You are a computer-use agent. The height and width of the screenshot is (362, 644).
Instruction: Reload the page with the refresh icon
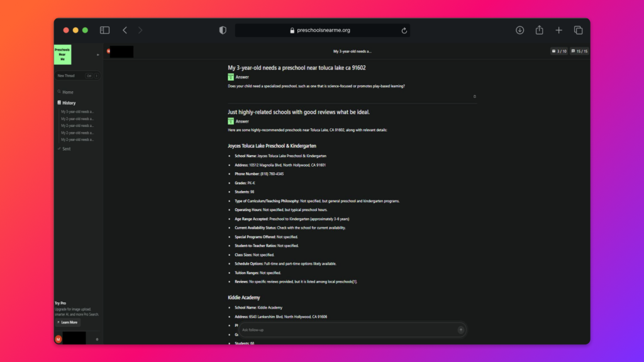click(404, 30)
